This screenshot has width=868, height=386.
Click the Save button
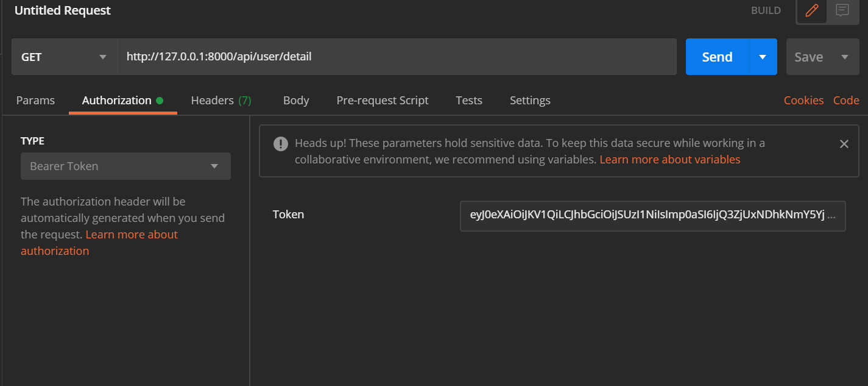point(808,56)
